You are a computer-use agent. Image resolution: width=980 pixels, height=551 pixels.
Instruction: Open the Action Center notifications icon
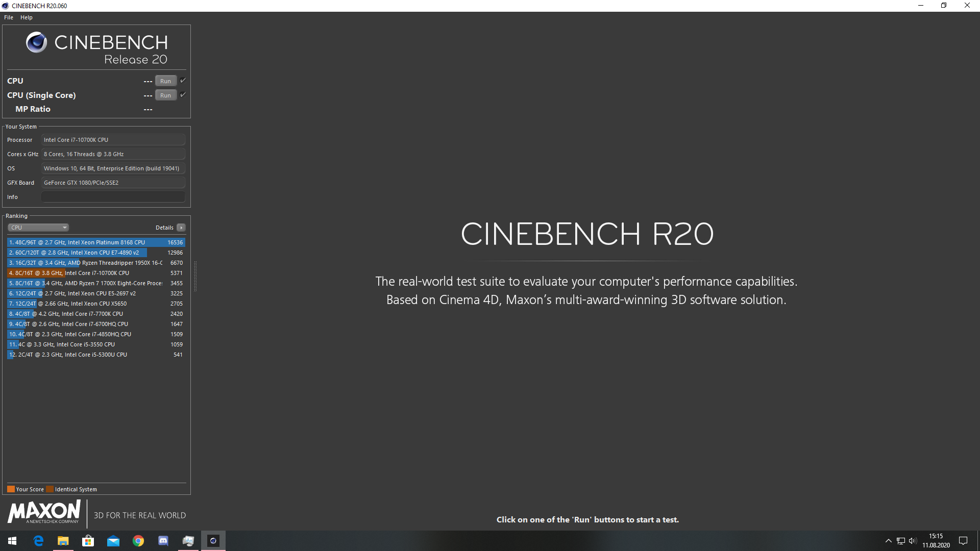(x=963, y=541)
